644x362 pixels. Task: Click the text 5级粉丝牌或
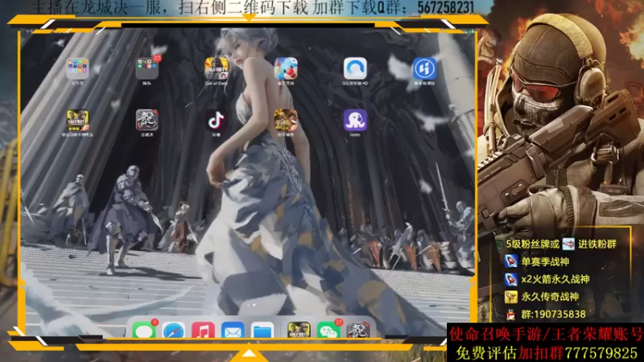(533, 245)
